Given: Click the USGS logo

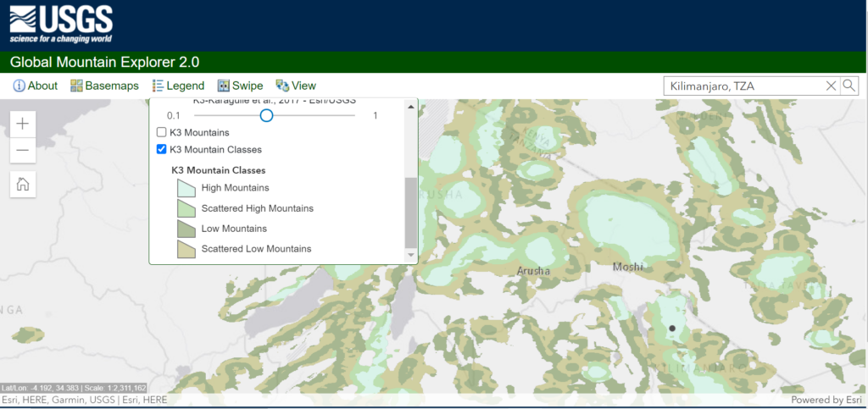Looking at the screenshot, I should click(x=60, y=25).
